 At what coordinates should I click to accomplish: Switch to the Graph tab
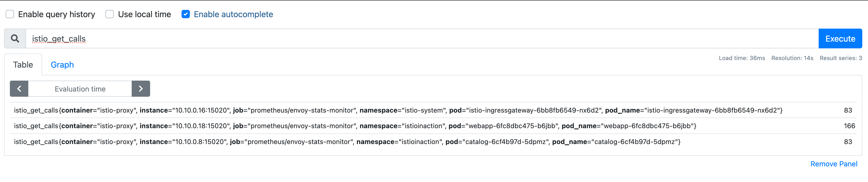tap(62, 65)
